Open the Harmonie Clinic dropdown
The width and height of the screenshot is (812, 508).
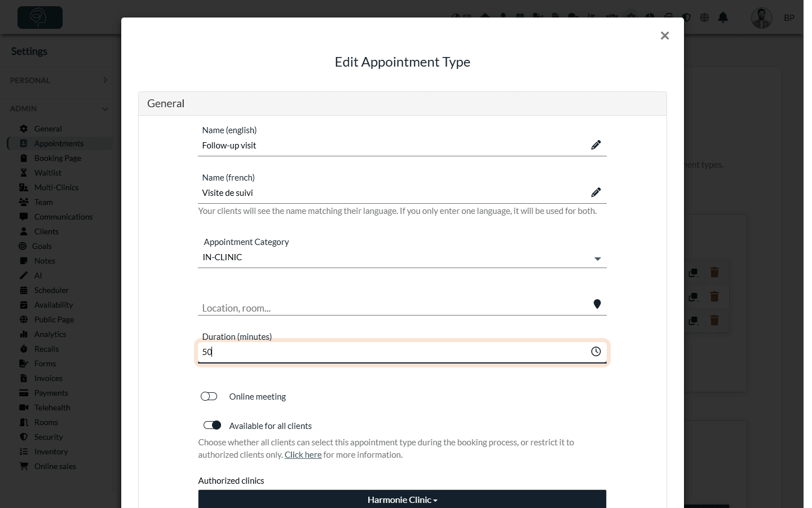click(402, 500)
